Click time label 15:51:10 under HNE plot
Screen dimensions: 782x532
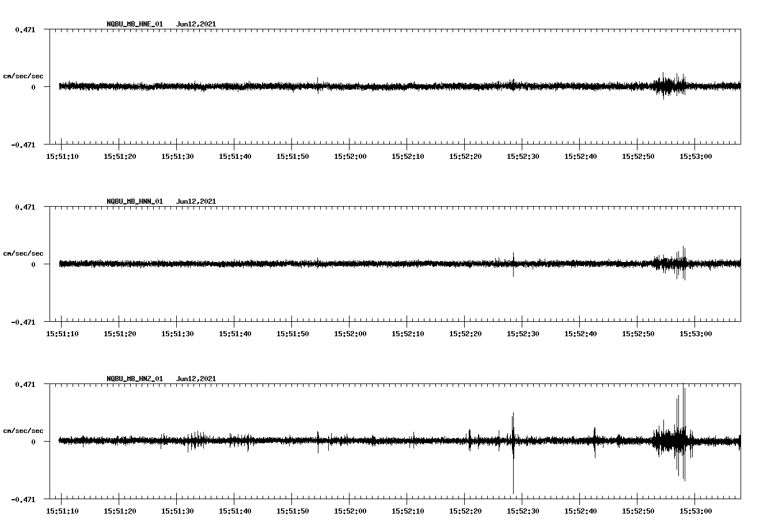[62, 157]
